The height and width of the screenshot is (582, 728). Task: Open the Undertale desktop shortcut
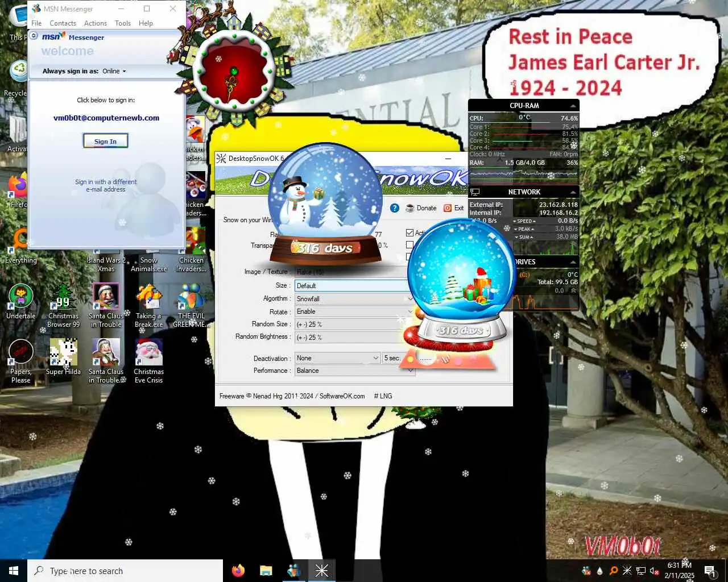[x=20, y=301]
